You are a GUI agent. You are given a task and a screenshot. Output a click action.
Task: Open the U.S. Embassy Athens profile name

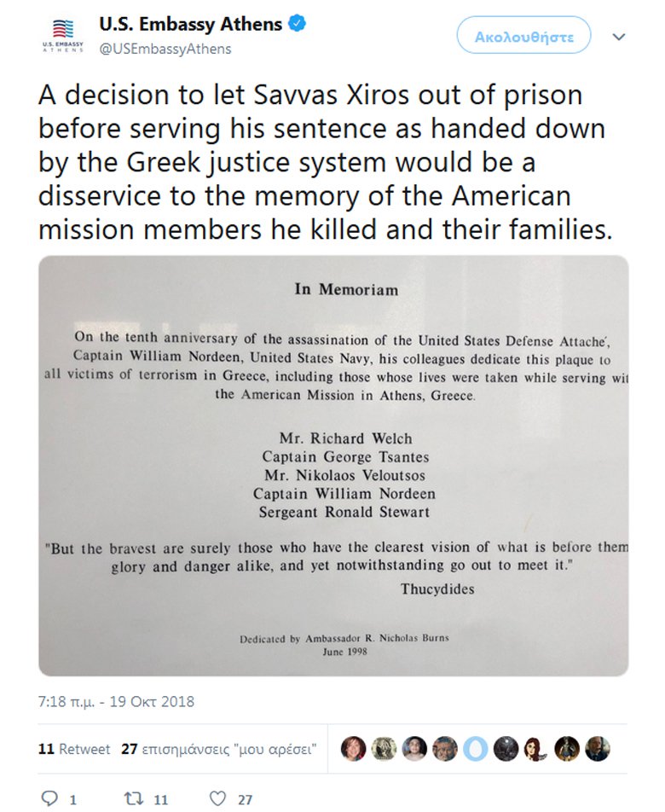point(190,25)
